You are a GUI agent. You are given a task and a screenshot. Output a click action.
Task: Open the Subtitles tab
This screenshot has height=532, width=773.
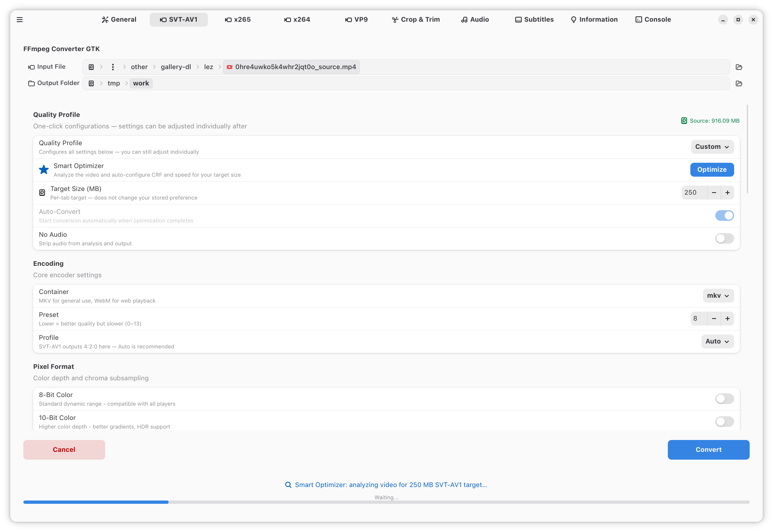coord(534,20)
